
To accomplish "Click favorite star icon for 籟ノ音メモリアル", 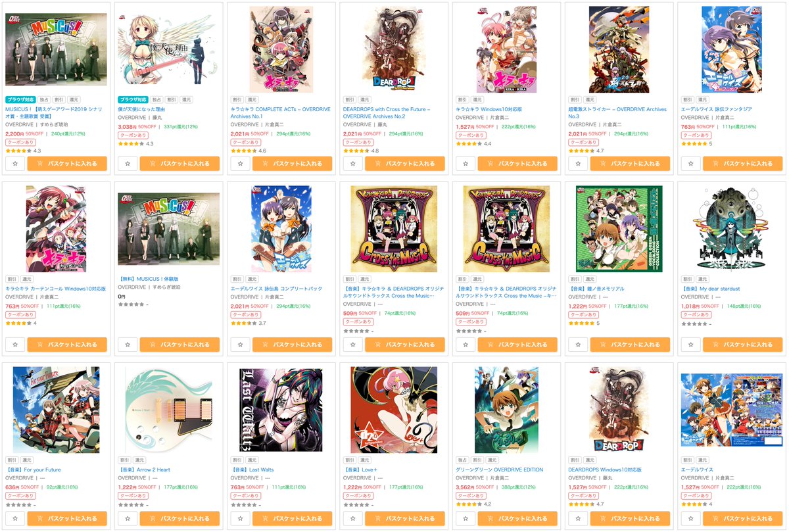I will [578, 344].
